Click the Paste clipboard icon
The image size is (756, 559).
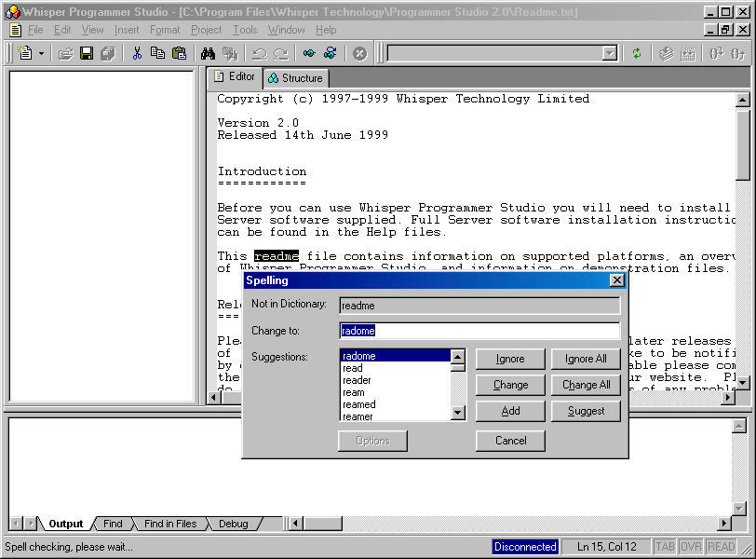[179, 53]
